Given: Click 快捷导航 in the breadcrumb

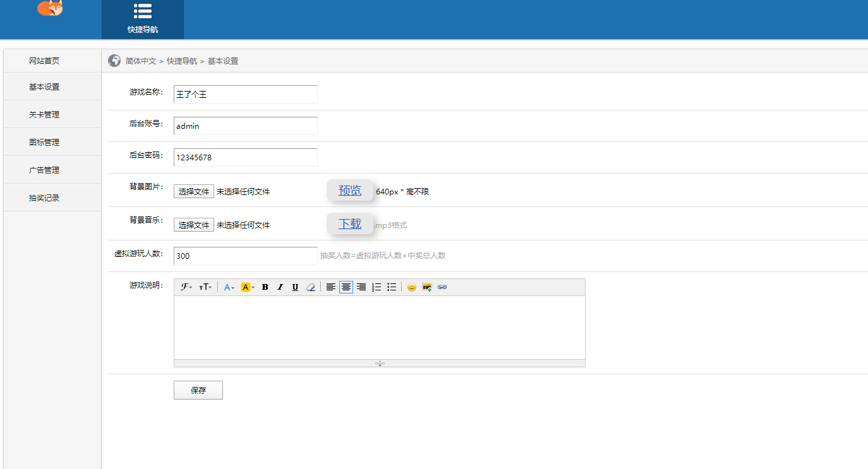Looking at the screenshot, I should coord(182,61).
